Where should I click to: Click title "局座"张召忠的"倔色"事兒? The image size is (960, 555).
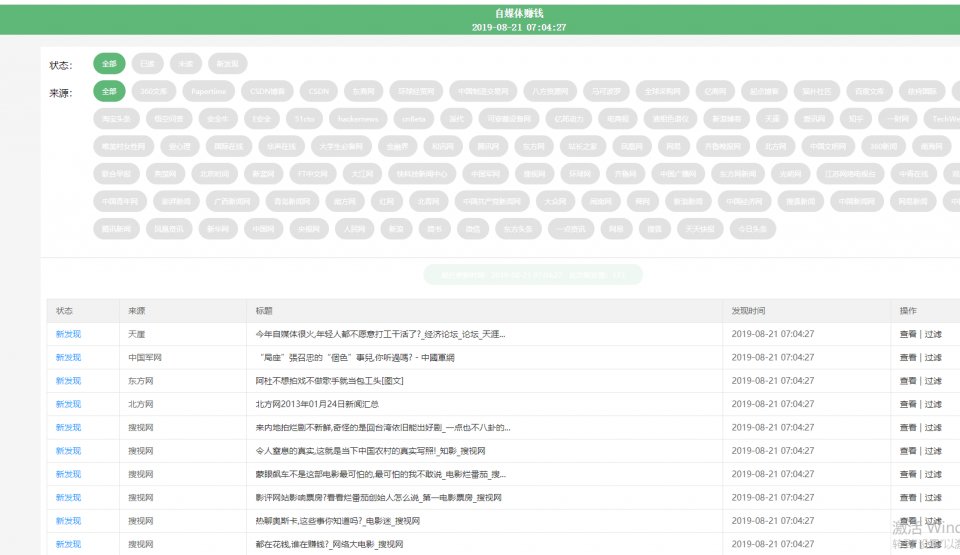356,358
